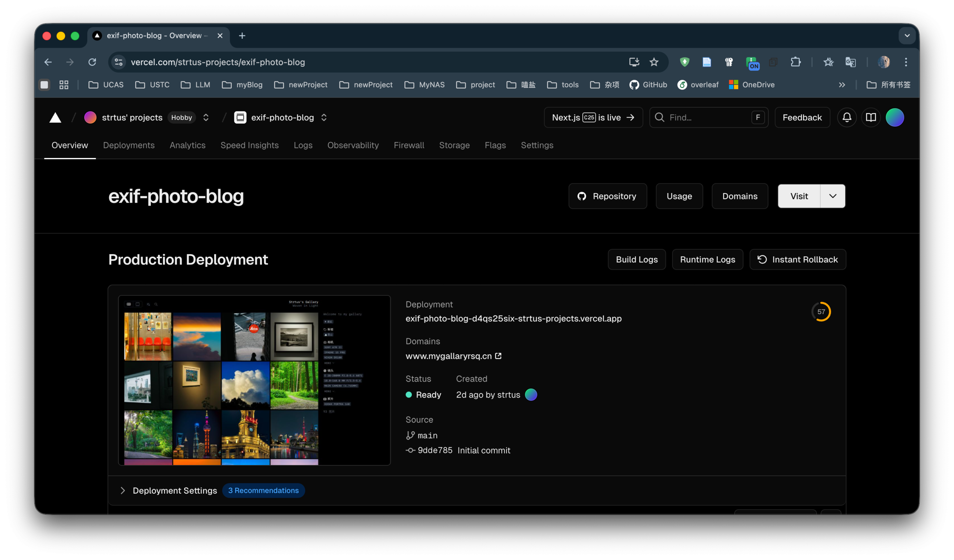
Task: Open the GitHub bookmark
Action: pyautogui.click(x=648, y=85)
